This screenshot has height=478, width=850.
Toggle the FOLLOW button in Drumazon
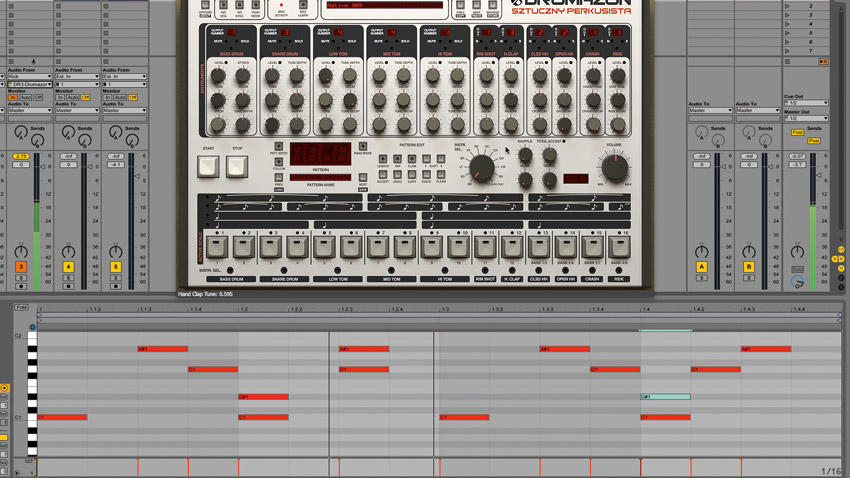(279, 162)
